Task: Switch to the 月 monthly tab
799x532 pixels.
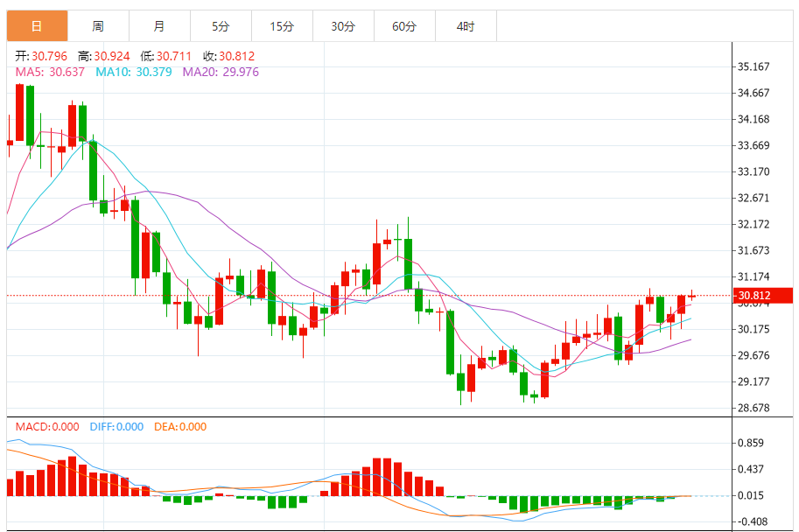Action: [x=159, y=26]
